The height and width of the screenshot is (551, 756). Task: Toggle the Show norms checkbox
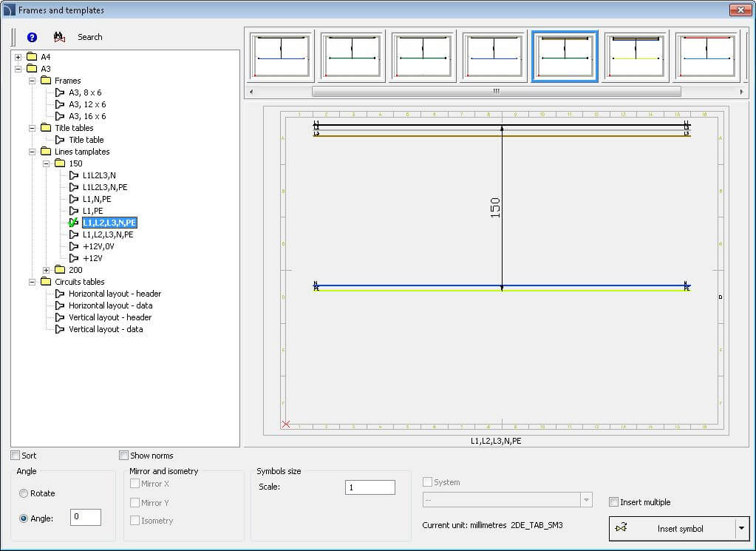click(x=124, y=456)
